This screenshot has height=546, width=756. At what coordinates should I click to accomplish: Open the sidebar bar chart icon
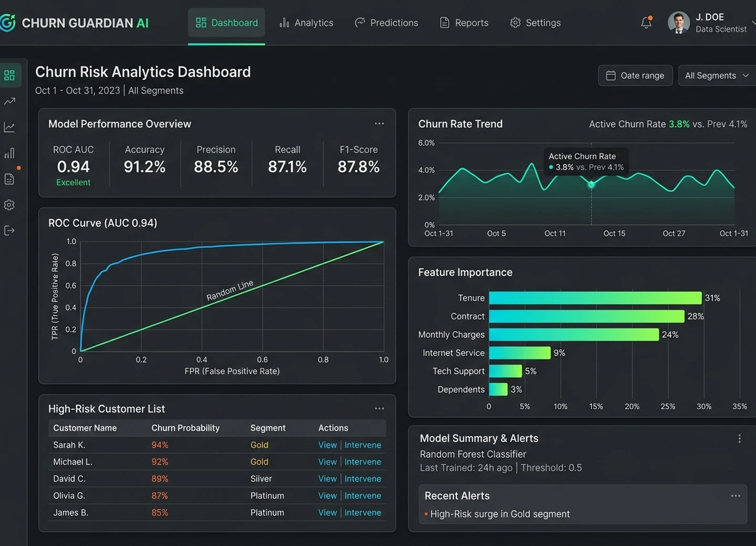point(9,153)
